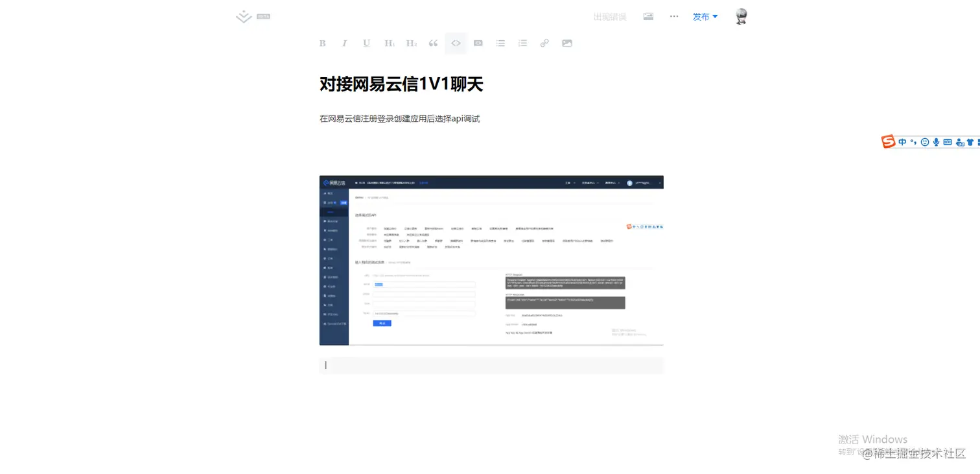Click the Juejin logo at the top left
Viewport: 980px width, 474px height.
244,17
